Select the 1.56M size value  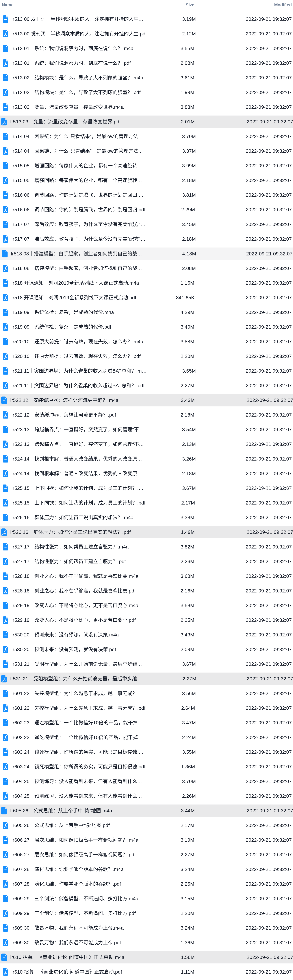[x=188, y=957]
